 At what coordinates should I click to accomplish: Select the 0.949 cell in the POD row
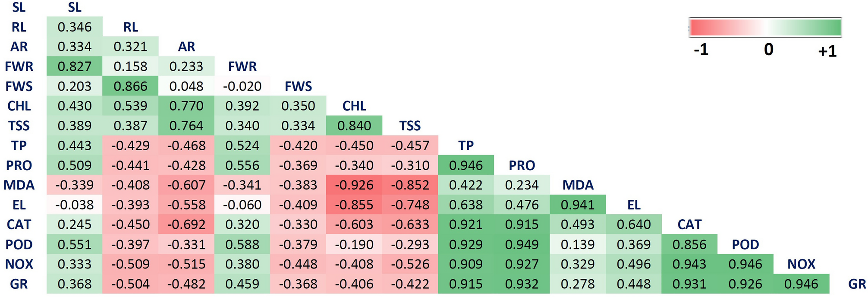pos(522,244)
